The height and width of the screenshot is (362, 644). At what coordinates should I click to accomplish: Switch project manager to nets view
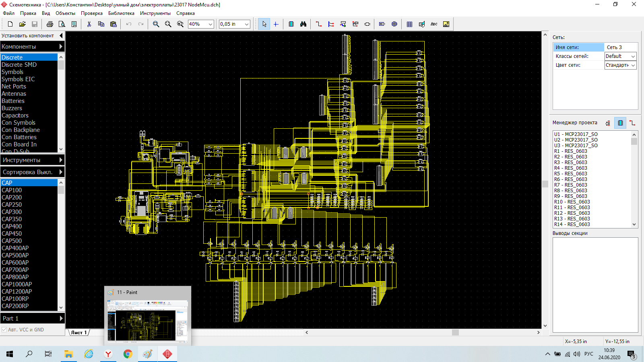coord(632,123)
